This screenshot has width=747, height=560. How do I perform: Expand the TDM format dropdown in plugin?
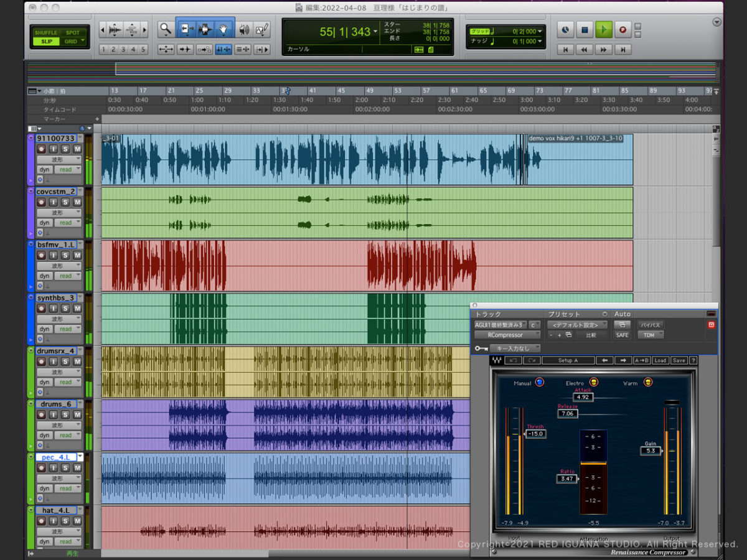point(650,335)
